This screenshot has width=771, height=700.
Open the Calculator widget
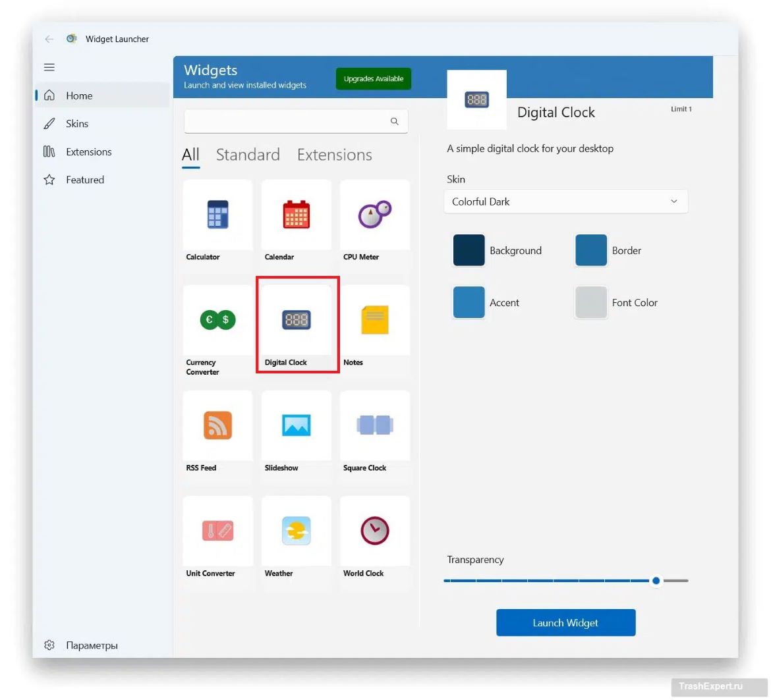(x=217, y=215)
